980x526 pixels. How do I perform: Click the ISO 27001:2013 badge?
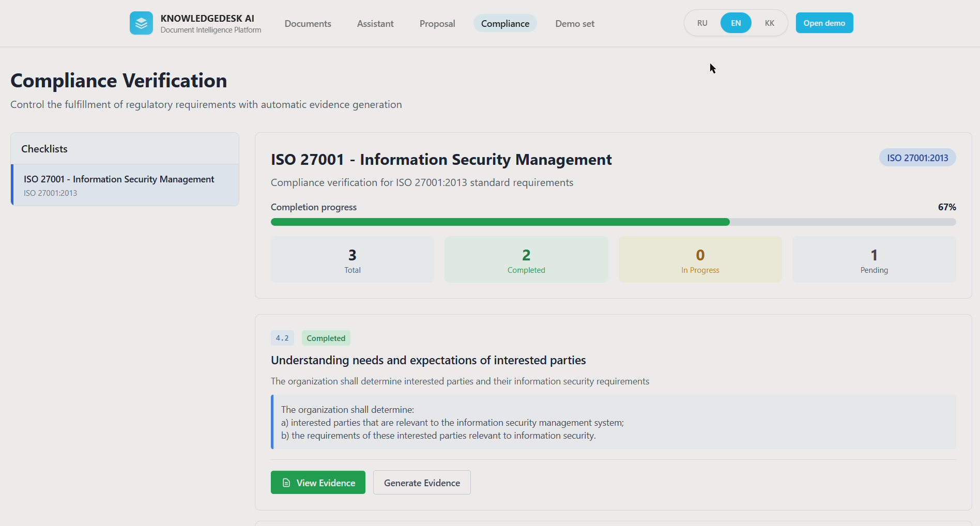(x=917, y=157)
